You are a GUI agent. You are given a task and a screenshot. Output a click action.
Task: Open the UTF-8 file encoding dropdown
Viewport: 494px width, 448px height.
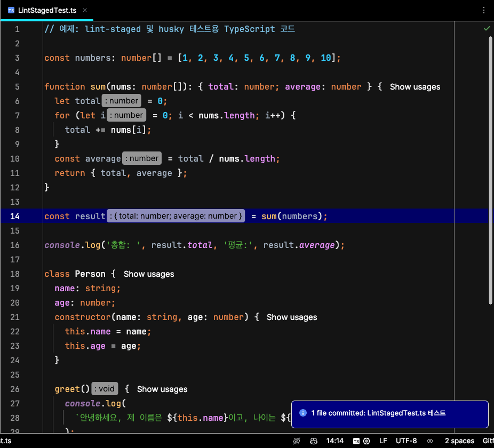(406, 441)
